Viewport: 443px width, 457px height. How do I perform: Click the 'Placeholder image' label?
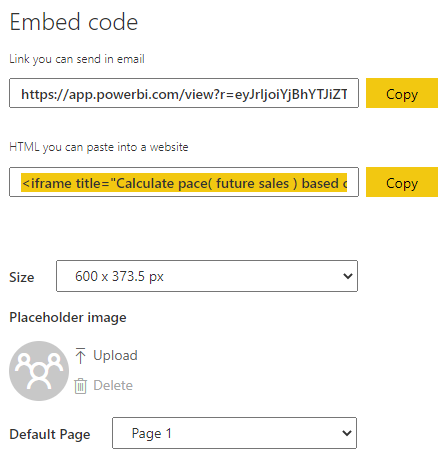pos(68,317)
